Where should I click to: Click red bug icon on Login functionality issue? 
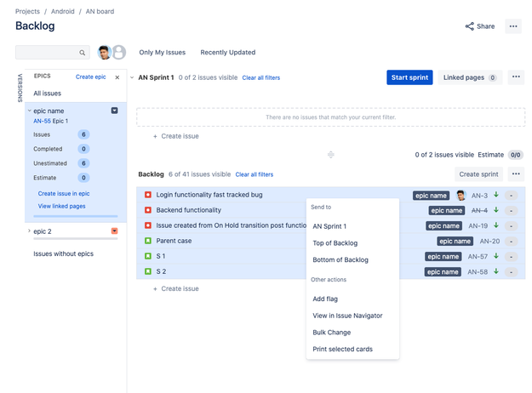tap(148, 195)
